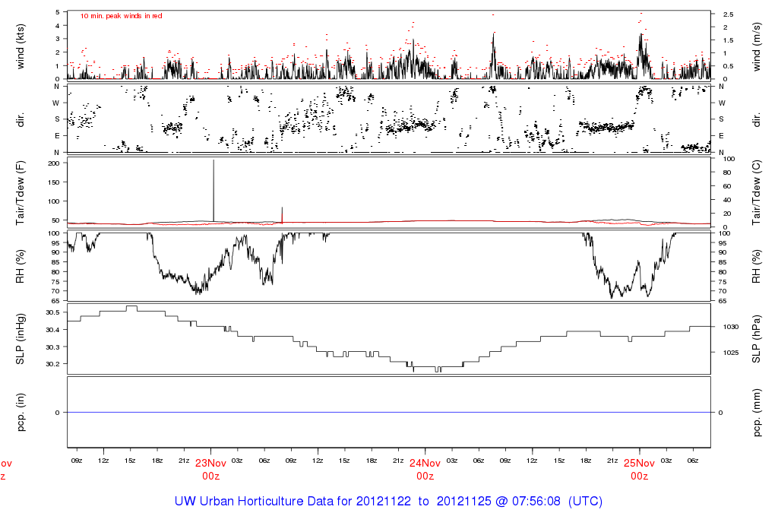Click the '30.2' pressure tick label
This screenshot has height=532, width=778.
(x=52, y=364)
